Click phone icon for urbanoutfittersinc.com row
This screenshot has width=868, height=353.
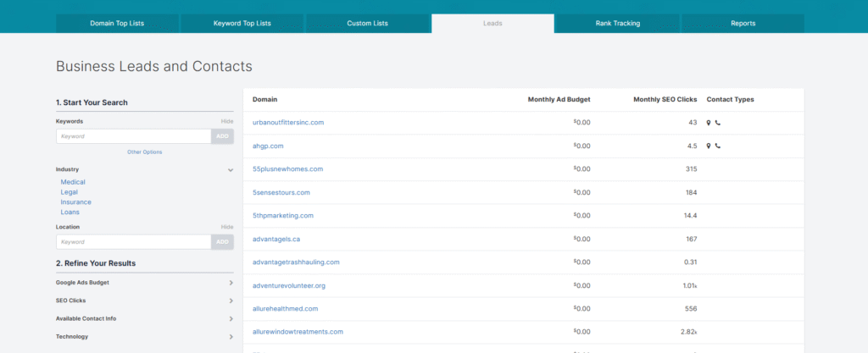tap(718, 123)
